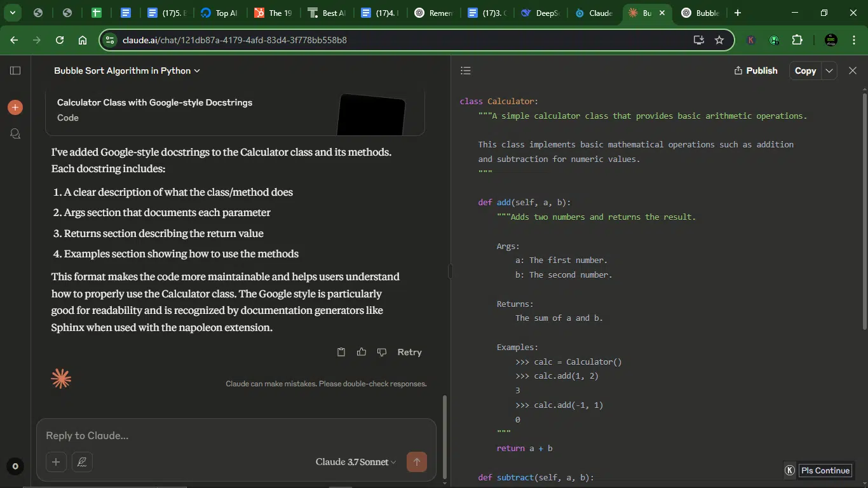
Task: Open the Claude 3.7 Sonnet model selector
Action: [x=356, y=462]
